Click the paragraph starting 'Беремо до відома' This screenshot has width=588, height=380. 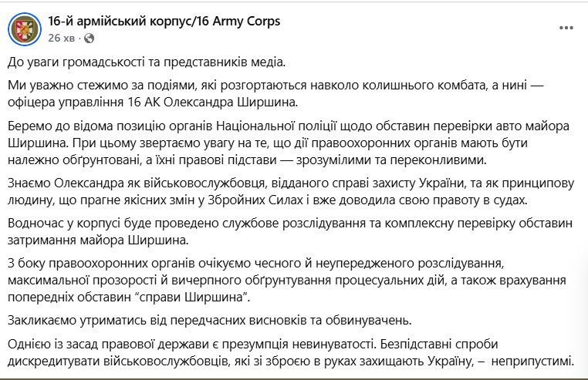point(289,143)
